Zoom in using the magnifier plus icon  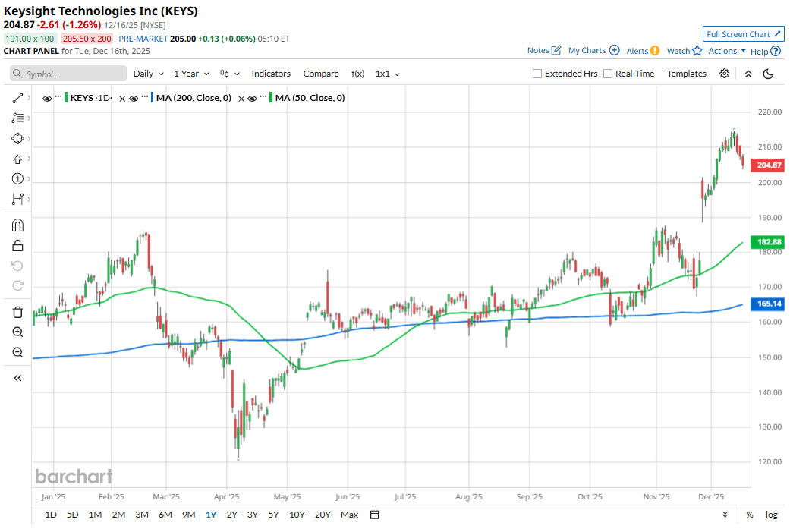(x=17, y=332)
